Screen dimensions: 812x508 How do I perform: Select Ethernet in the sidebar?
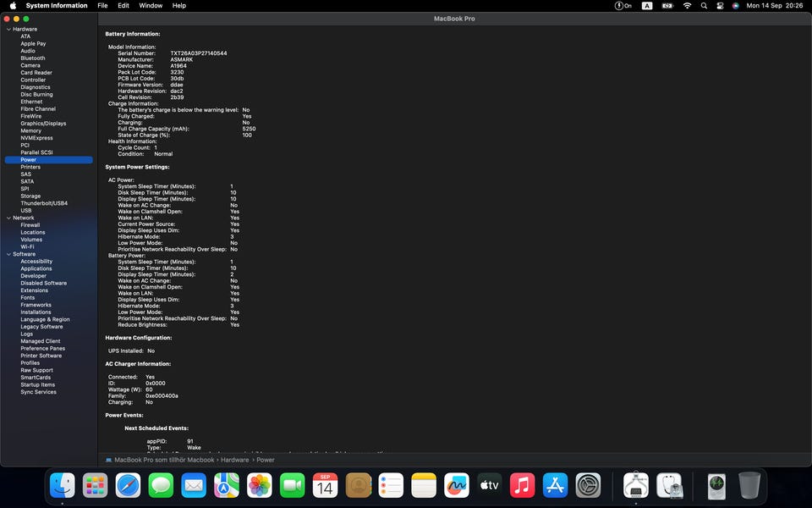click(31, 102)
